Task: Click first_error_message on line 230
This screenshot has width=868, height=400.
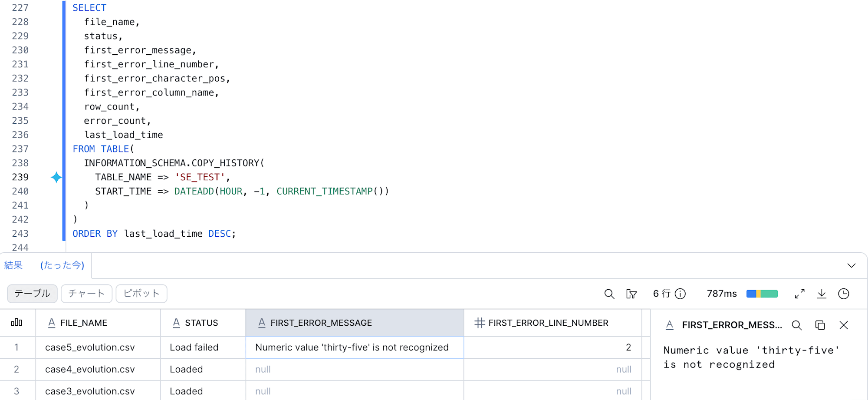Action: tap(138, 50)
